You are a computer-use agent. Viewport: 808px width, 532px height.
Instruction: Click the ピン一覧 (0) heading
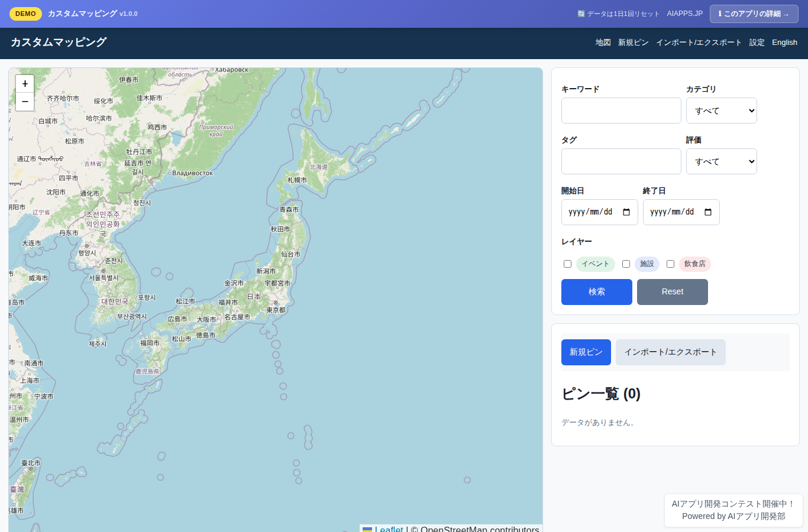click(601, 394)
